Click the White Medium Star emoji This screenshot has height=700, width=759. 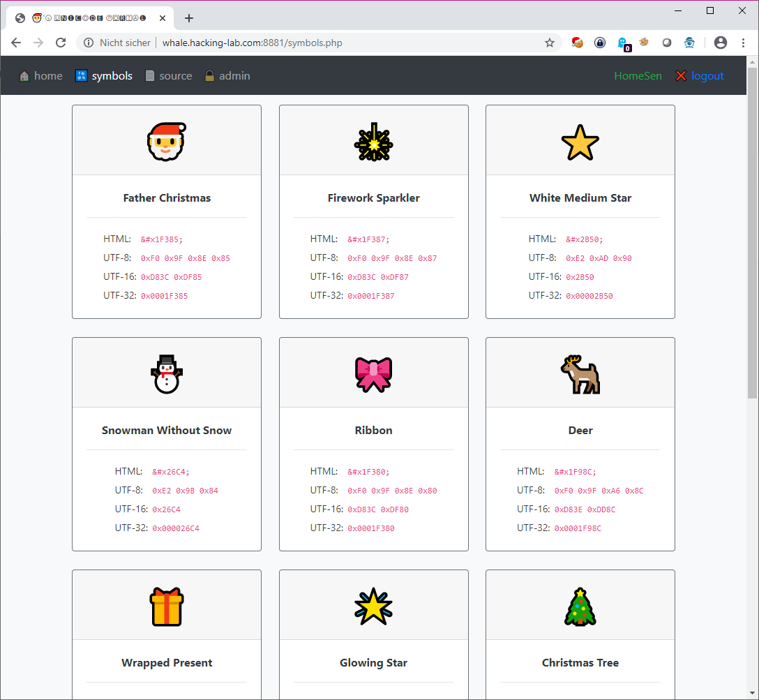pos(580,142)
